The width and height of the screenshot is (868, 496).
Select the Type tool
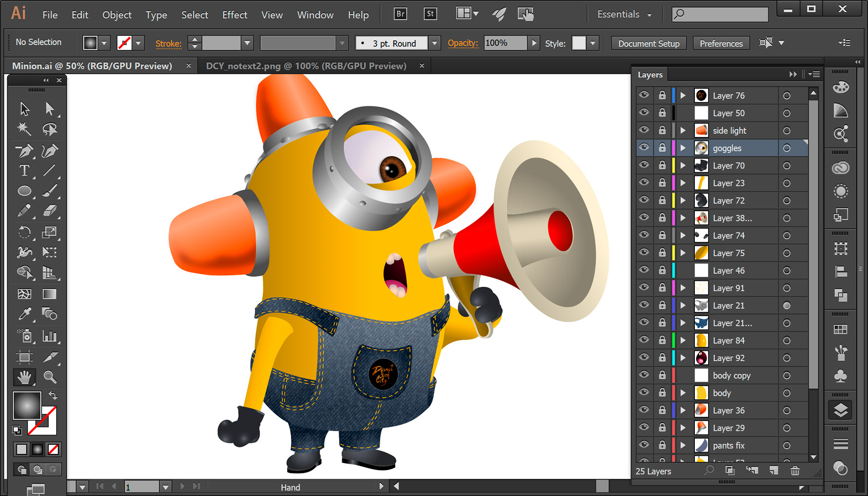[x=24, y=170]
